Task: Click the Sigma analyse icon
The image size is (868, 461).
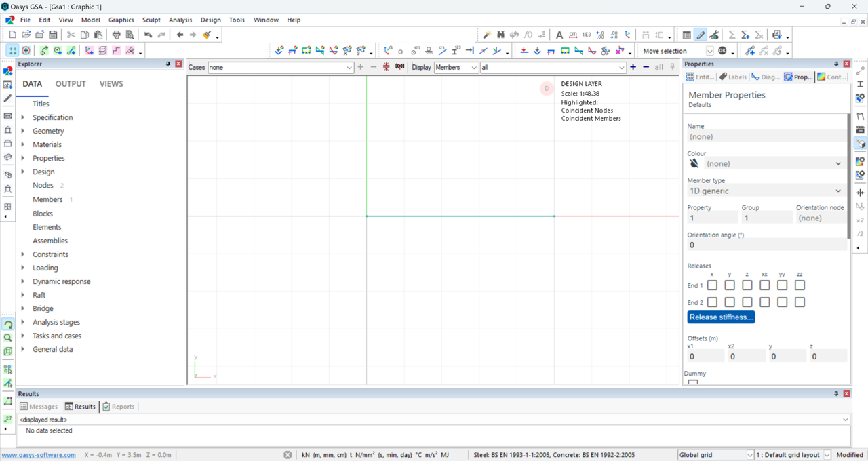Action: point(732,35)
